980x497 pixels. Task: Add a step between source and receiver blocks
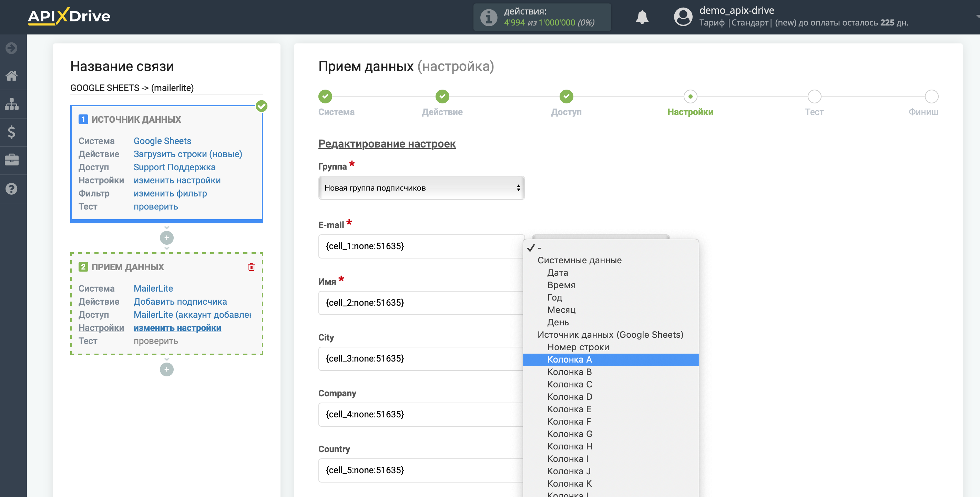pyautogui.click(x=167, y=238)
